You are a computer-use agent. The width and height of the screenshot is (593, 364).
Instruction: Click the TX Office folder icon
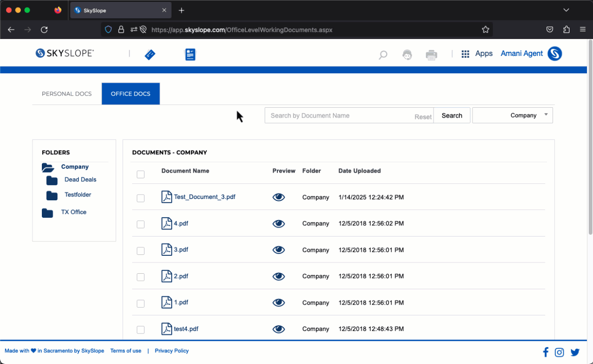(47, 213)
